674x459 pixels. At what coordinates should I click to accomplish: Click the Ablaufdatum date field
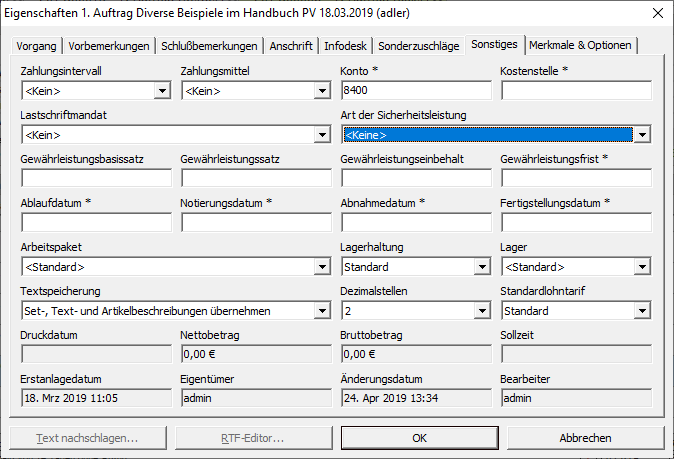(96, 223)
